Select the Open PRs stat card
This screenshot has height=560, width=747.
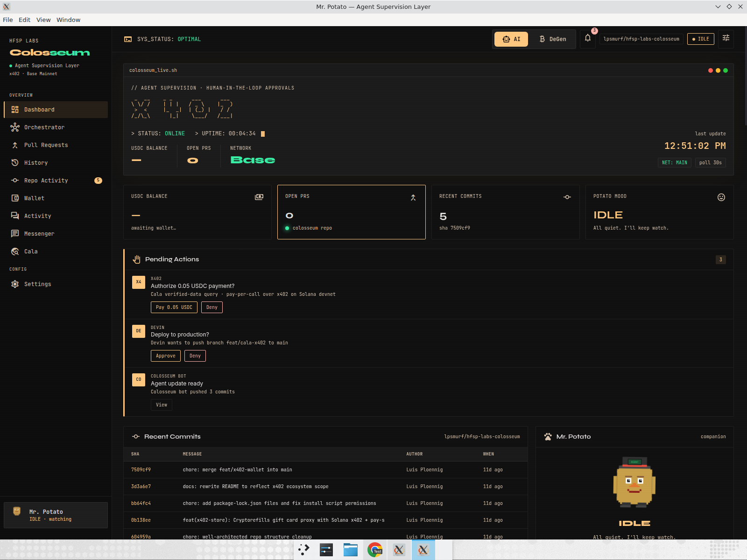pos(352,212)
